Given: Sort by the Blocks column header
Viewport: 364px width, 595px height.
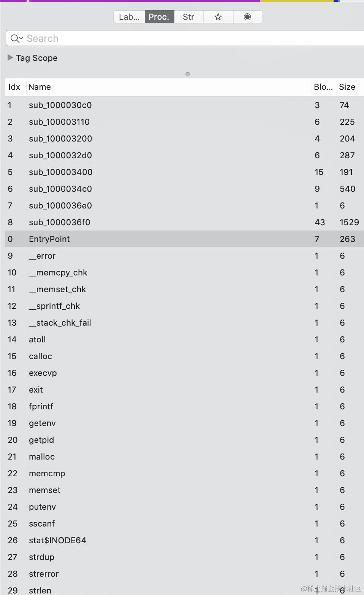Looking at the screenshot, I should coord(323,87).
